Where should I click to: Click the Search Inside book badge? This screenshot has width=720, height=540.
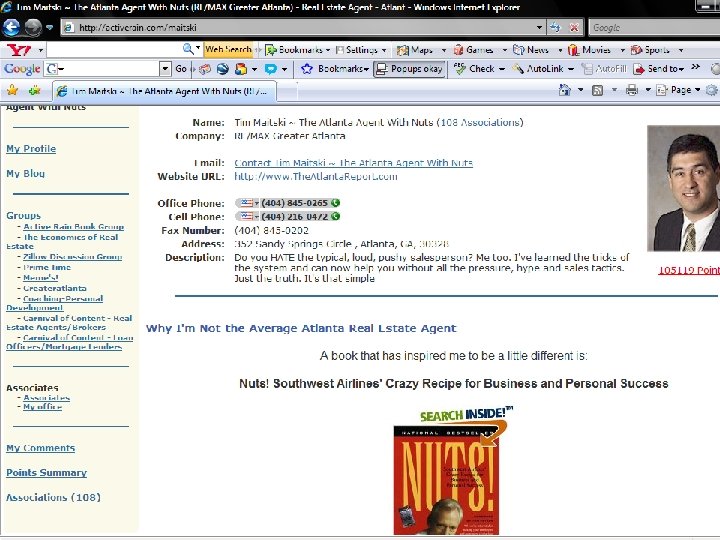coord(466,414)
